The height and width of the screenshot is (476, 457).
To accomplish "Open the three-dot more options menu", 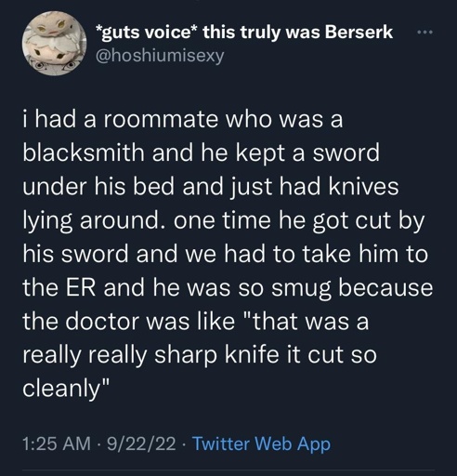I will pyautogui.click(x=425, y=32).
